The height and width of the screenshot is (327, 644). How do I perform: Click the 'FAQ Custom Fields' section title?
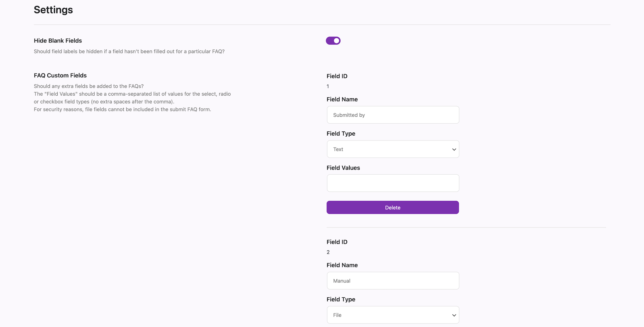coord(60,75)
